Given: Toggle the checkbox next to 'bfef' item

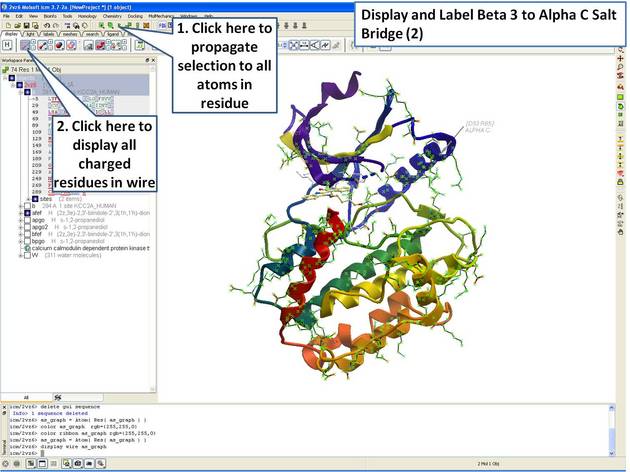Looking at the screenshot, I should click(25, 234).
